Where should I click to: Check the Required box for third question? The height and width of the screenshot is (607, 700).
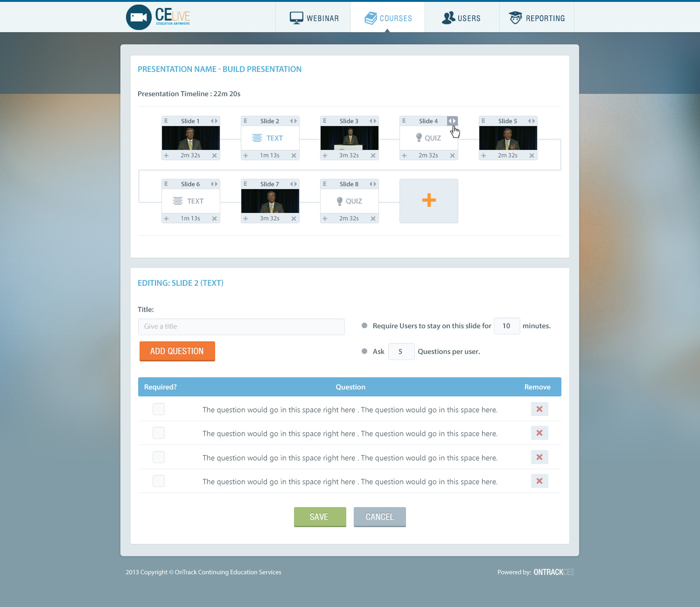point(159,457)
